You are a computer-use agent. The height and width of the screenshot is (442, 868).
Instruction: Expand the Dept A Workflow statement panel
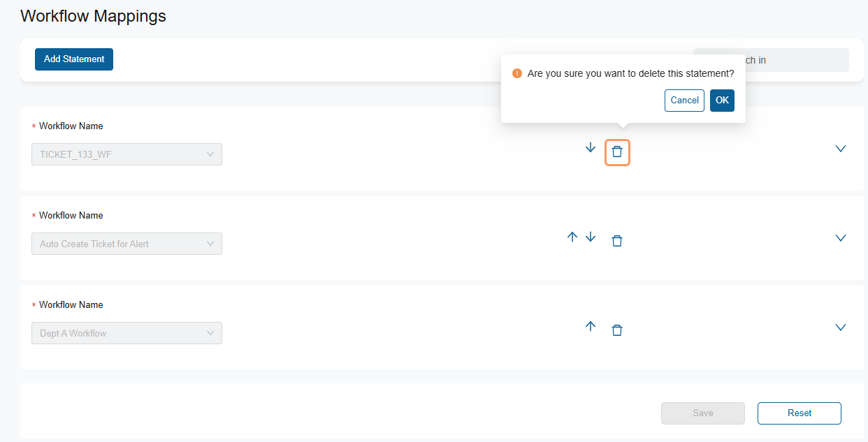841,327
